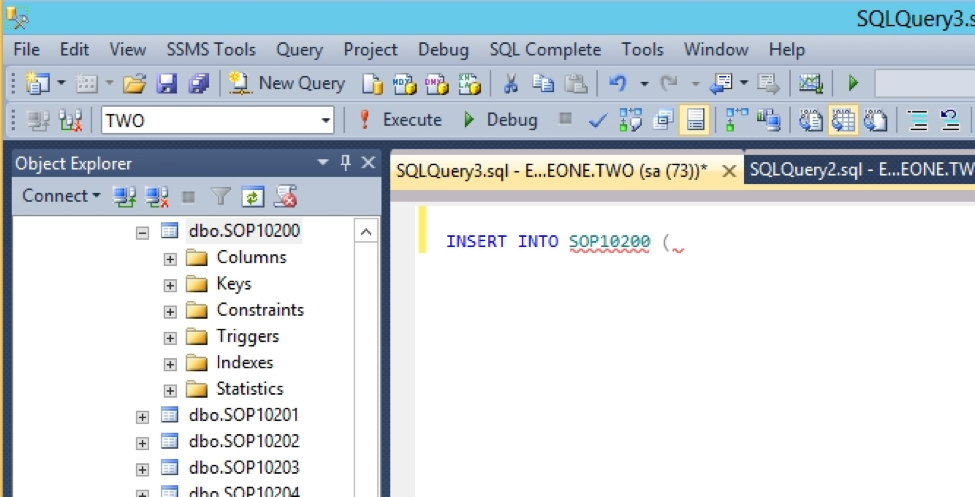Toggle IntelliSense Enabled button
The image size is (975, 497).
[695, 120]
